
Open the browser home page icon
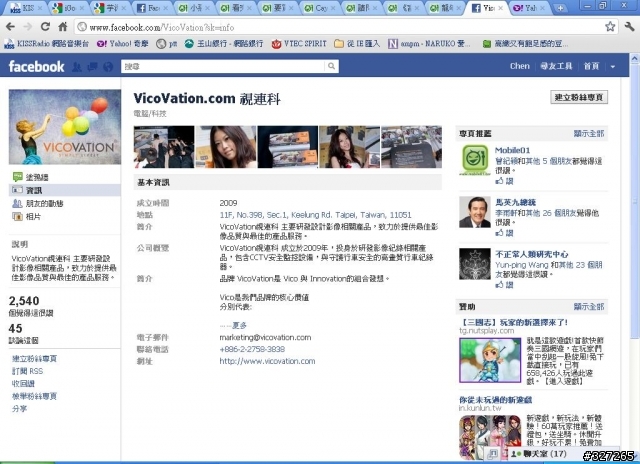62,27
